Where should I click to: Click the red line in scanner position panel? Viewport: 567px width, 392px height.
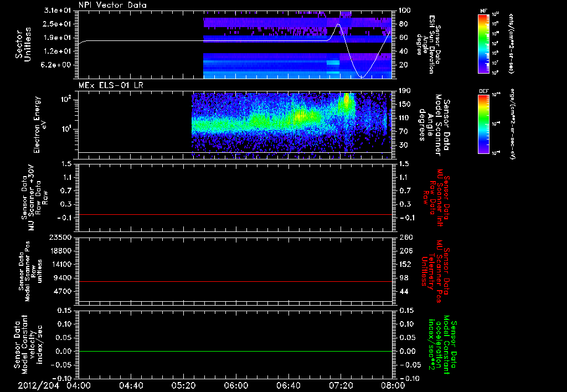[235, 281]
